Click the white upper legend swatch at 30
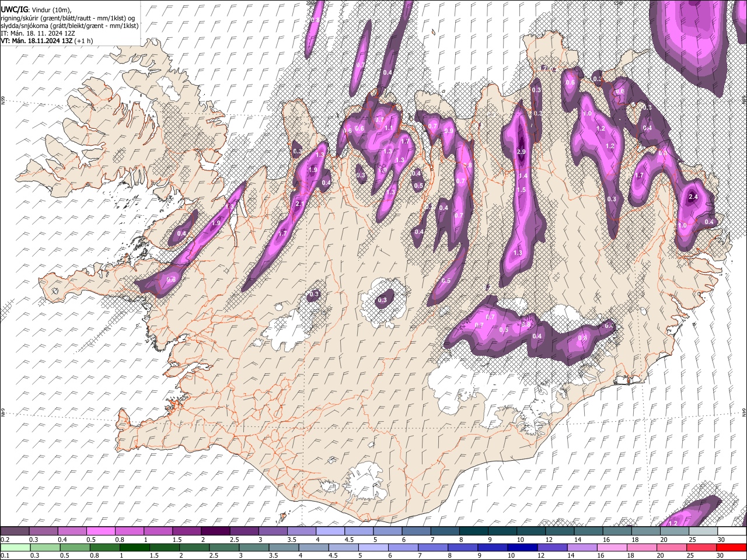Image resolution: width=747 pixels, height=560 pixels. (x=732, y=531)
